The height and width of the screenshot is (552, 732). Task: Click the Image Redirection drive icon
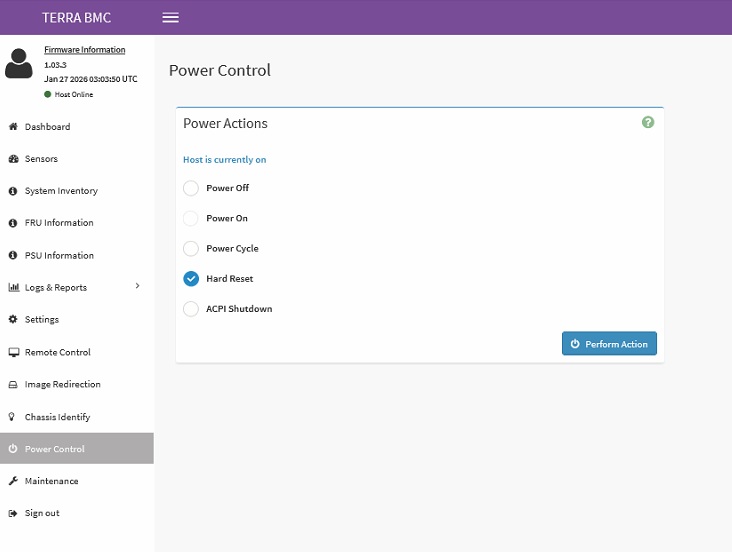pos(13,384)
